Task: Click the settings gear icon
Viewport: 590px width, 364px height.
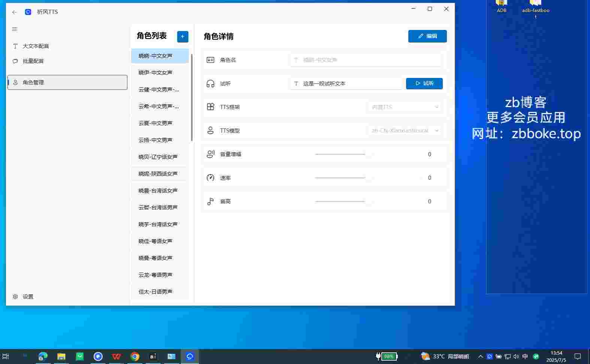Action: (x=15, y=297)
